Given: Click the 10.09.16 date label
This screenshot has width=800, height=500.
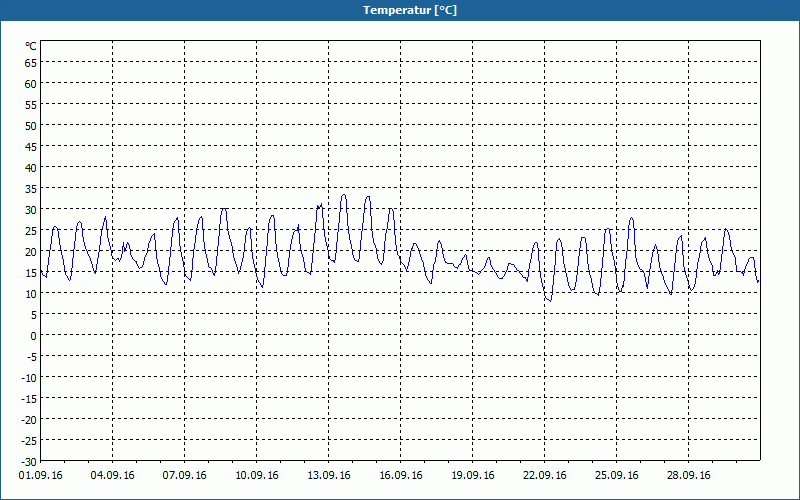Looking at the screenshot, I should pyautogui.click(x=257, y=476).
